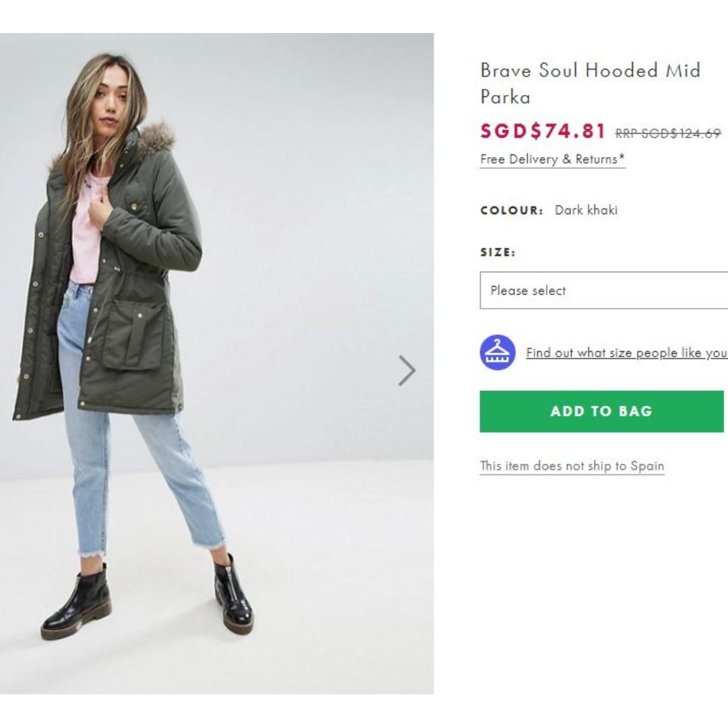The width and height of the screenshot is (728, 728).
Task: Open the size Please select dropdown
Action: point(603,291)
